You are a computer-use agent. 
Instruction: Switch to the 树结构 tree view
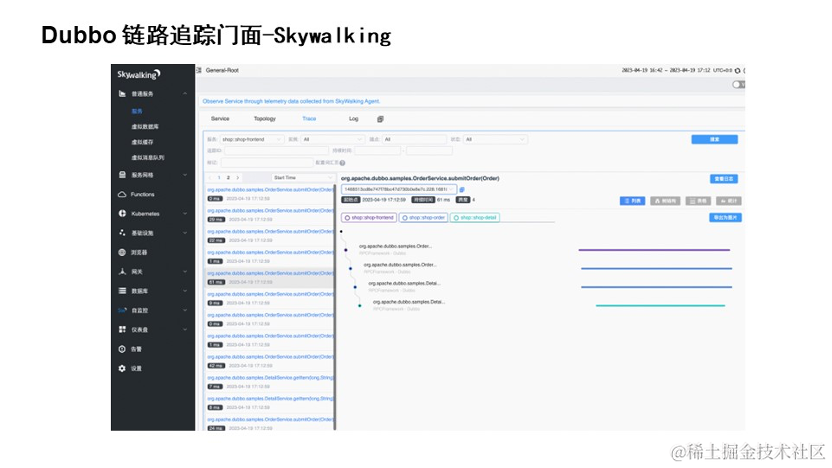click(665, 201)
